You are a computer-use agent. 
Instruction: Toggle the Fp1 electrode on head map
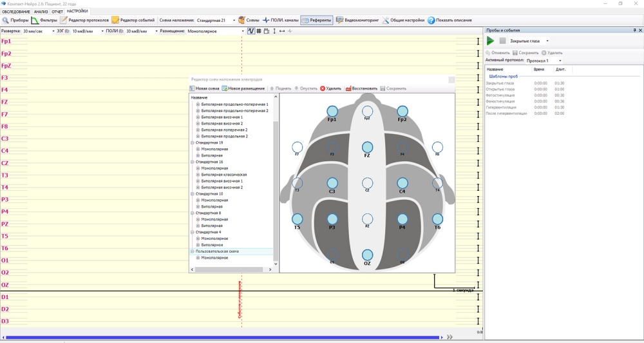pyautogui.click(x=332, y=112)
